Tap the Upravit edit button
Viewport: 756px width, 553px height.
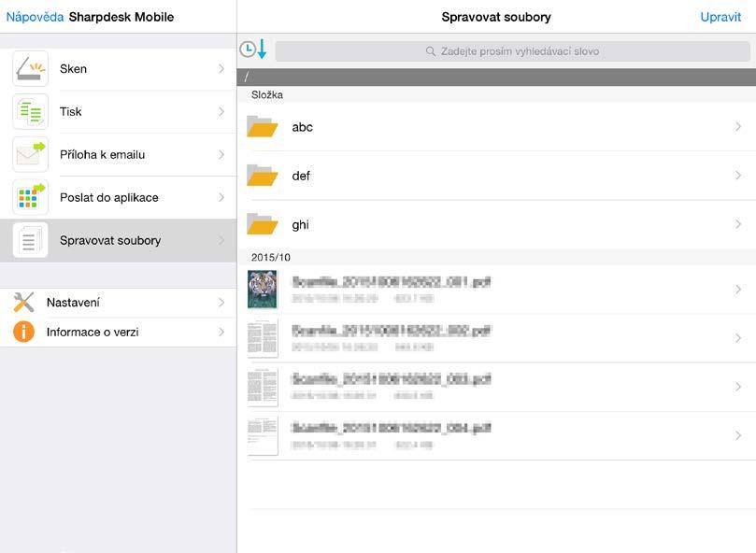(720, 17)
